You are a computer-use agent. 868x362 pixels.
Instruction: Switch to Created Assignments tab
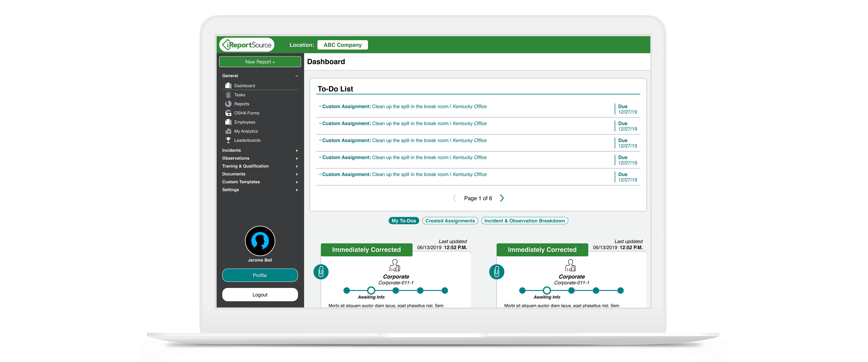click(450, 221)
